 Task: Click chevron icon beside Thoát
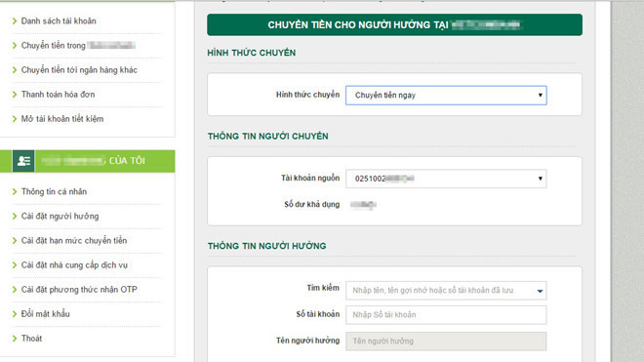pos(15,339)
